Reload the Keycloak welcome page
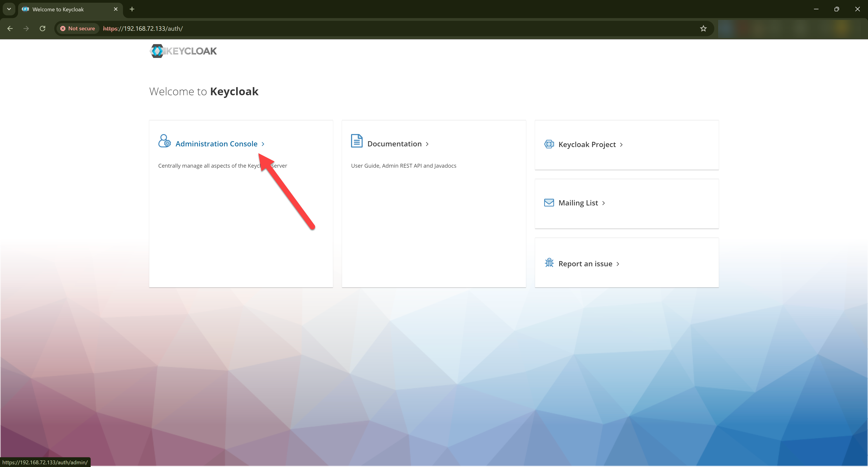 coord(42,29)
